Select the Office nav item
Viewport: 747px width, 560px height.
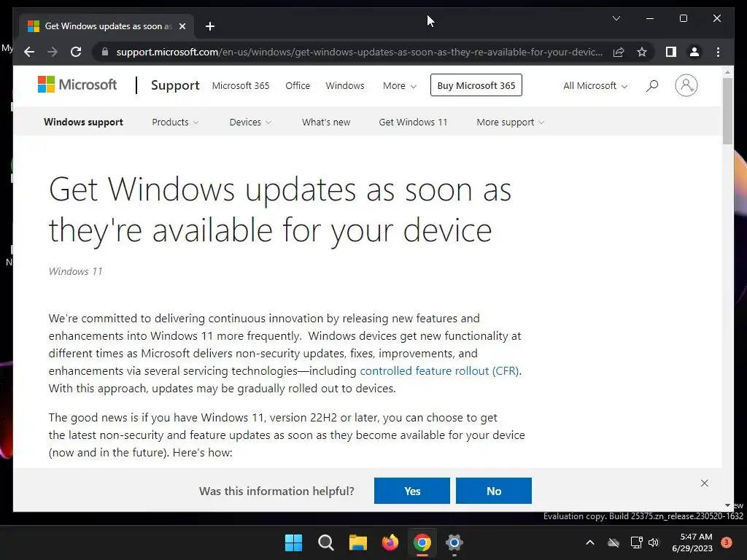coord(298,86)
